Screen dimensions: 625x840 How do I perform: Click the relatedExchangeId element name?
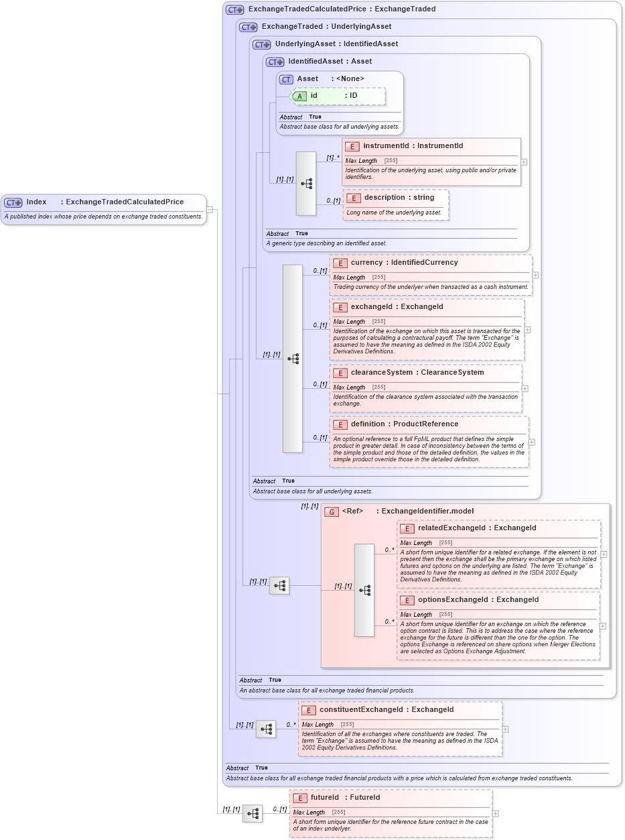[x=452, y=528]
